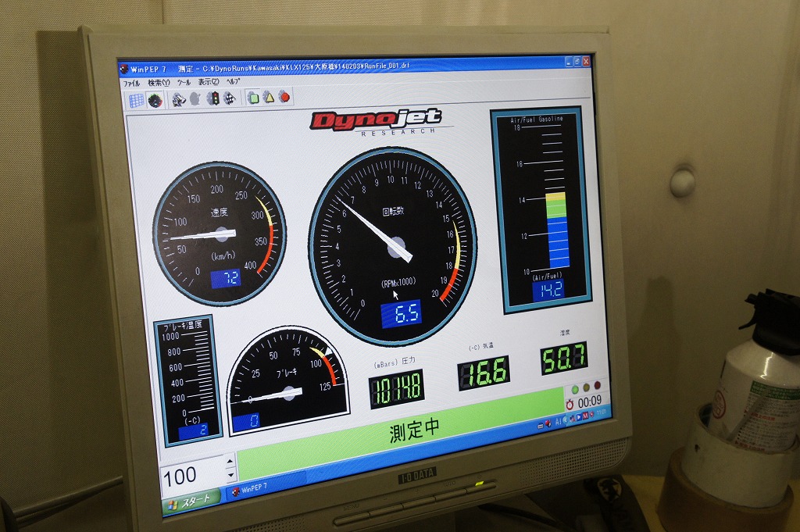
Task: Click the speed readout showing 72
Action: 226,279
